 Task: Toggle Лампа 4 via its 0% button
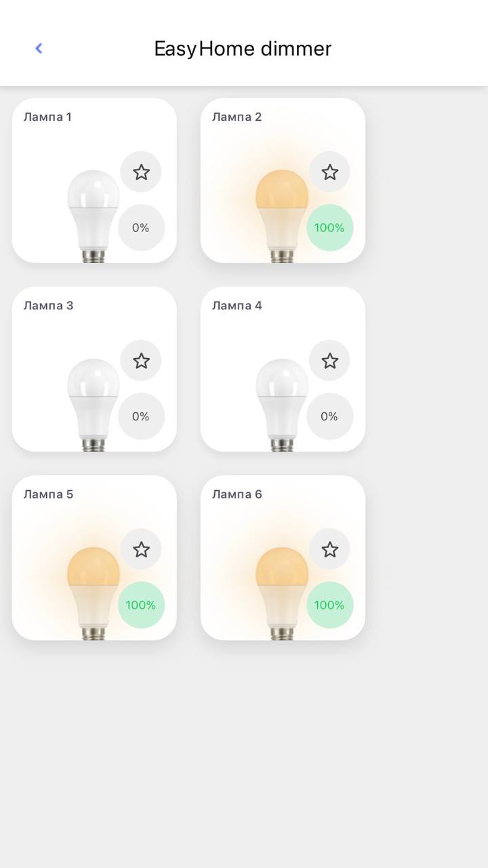[329, 416]
